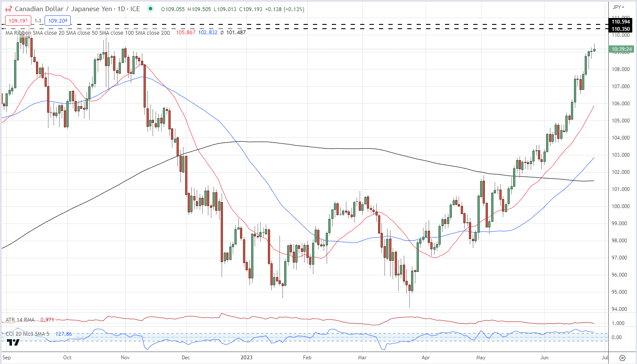Click the May label on time axis
The height and width of the screenshot is (364, 637).
pyautogui.click(x=481, y=357)
